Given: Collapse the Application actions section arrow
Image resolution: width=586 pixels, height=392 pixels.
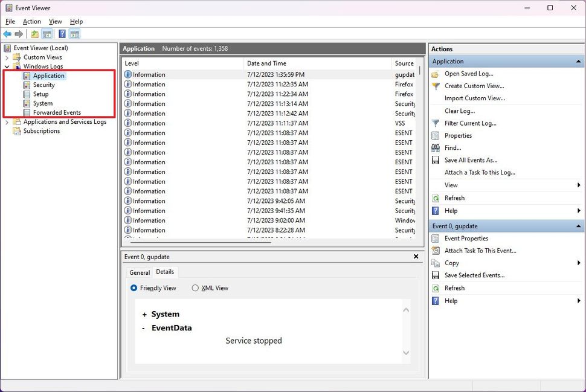Looking at the screenshot, I should pyautogui.click(x=579, y=61).
